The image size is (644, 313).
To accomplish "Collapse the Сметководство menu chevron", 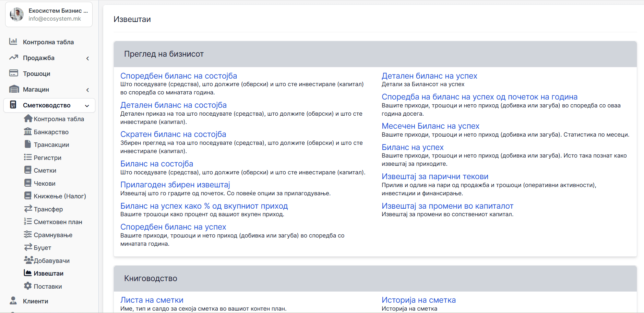I will point(87,106).
